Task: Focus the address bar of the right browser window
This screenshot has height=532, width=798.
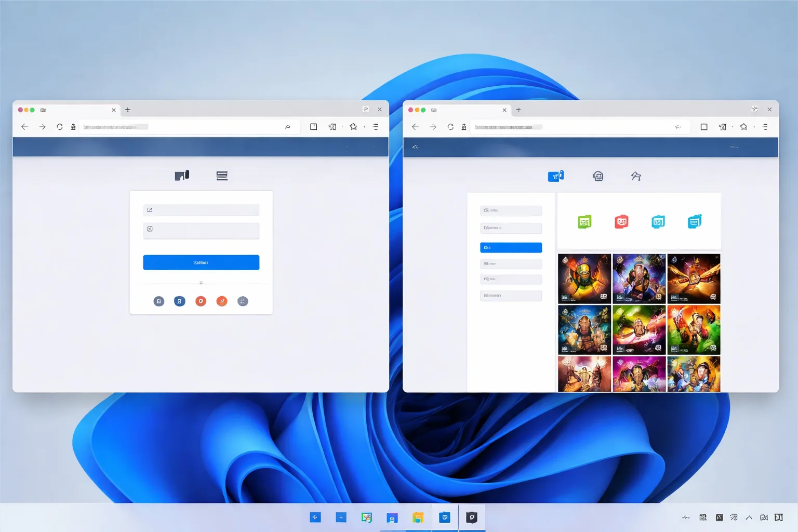Action: (580, 127)
